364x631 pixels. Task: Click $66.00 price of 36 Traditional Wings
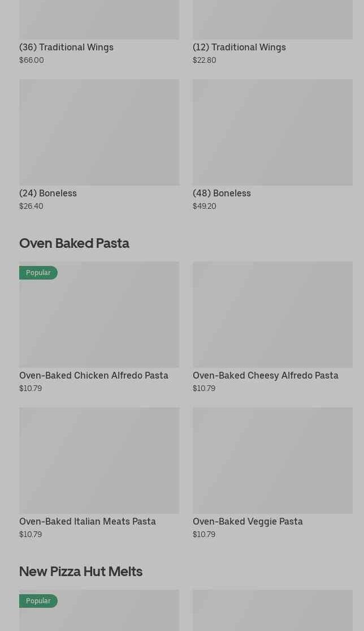pyautogui.click(x=32, y=60)
